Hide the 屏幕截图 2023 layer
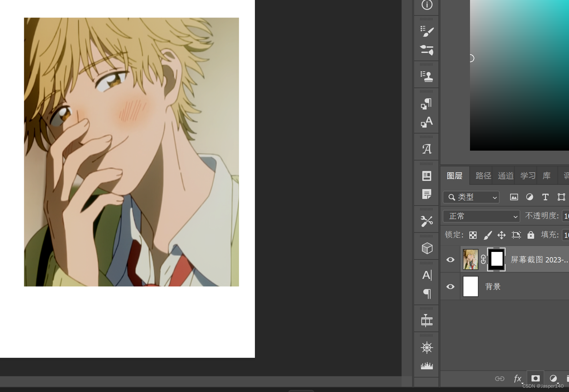 [x=450, y=259]
